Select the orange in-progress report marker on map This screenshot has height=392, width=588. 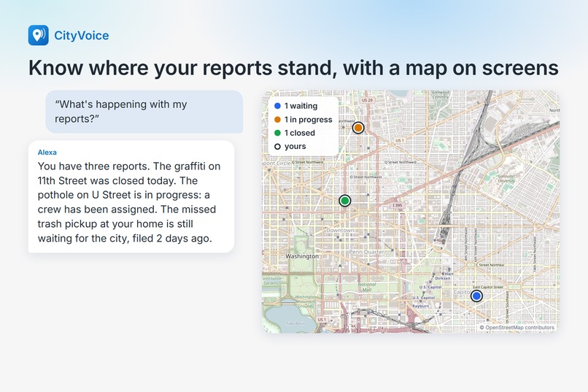tap(358, 128)
